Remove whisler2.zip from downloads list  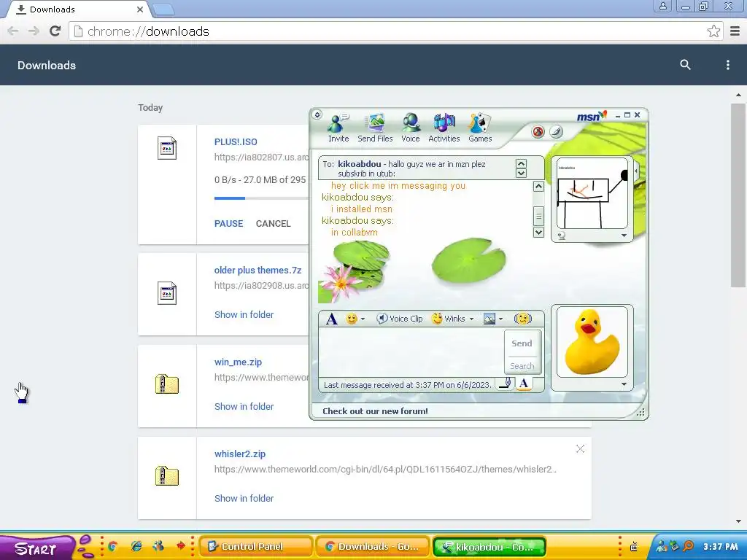coord(580,449)
